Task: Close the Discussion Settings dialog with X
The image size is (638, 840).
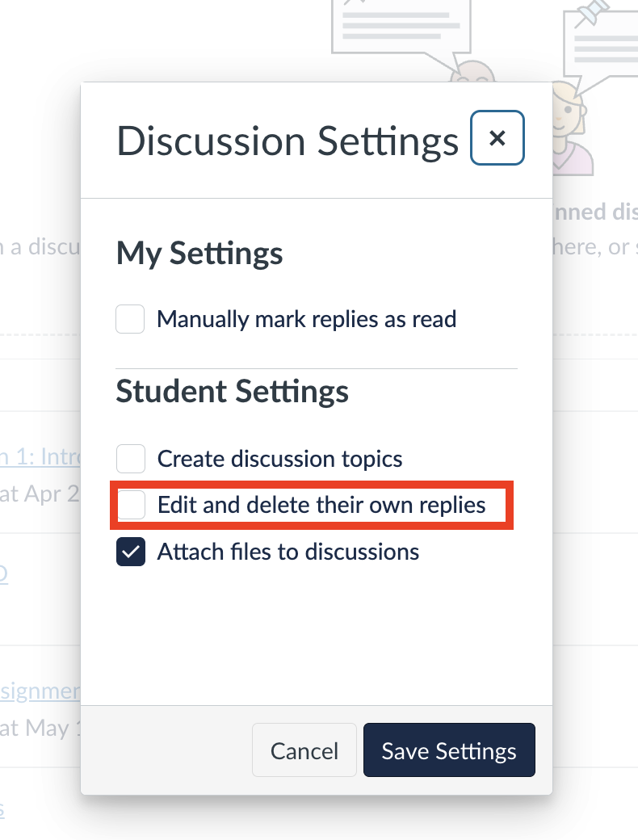Action: click(x=497, y=138)
